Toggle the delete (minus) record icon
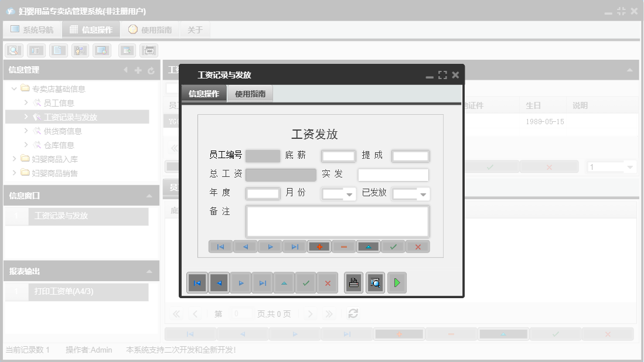The height and width of the screenshot is (362, 644). point(343,247)
